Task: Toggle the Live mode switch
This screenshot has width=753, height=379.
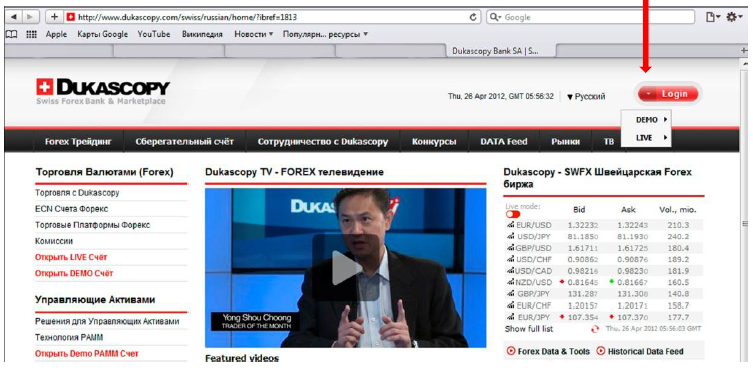Action: pyautogui.click(x=513, y=214)
